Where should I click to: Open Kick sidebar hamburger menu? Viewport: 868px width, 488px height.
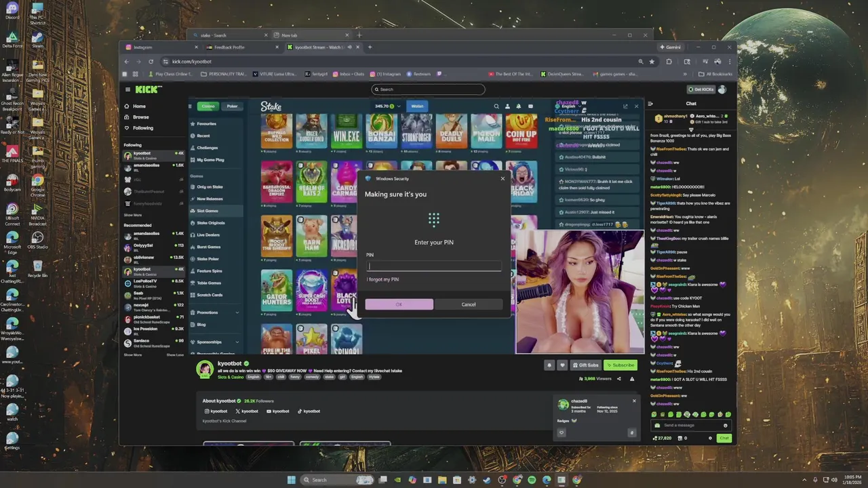click(x=127, y=89)
